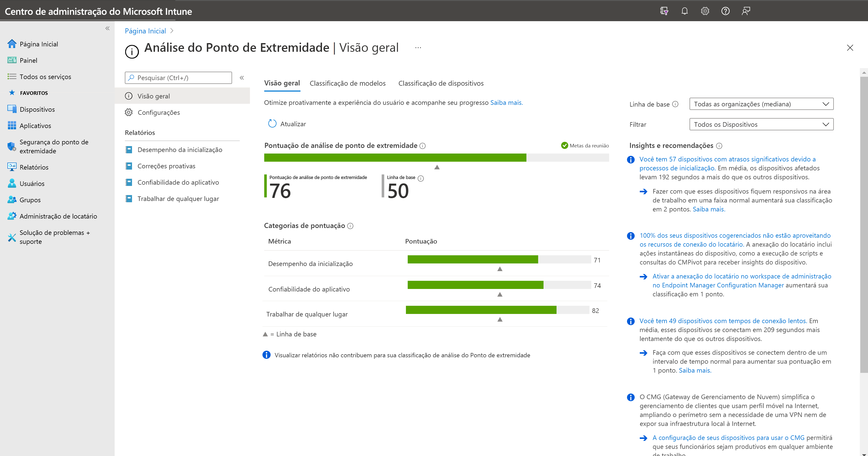Open the Linha de base dropdown
The width and height of the screenshot is (868, 456).
click(x=761, y=104)
